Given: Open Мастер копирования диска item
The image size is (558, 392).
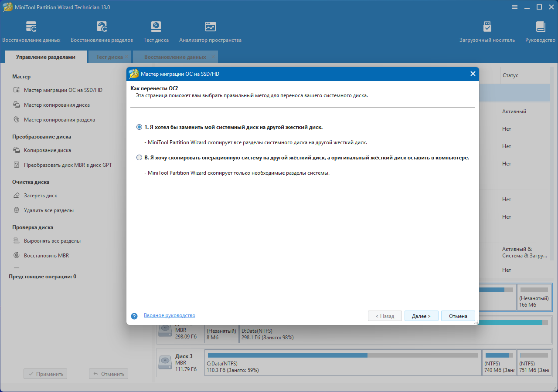Looking at the screenshot, I should [x=57, y=105].
